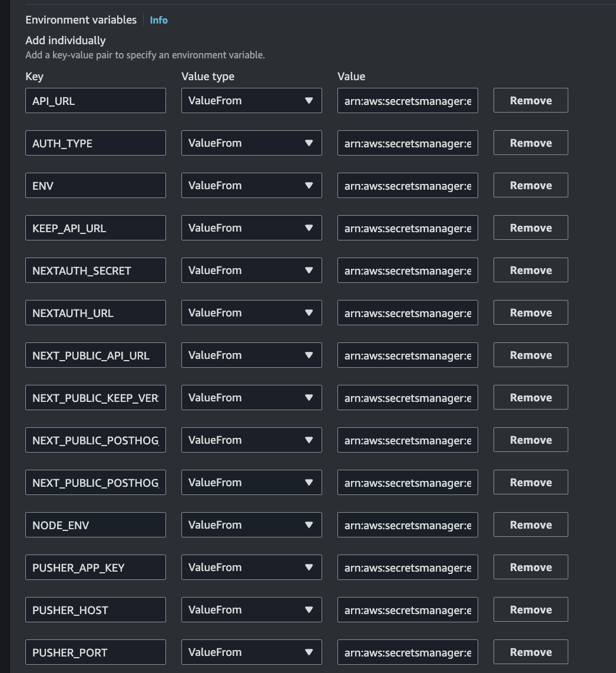This screenshot has height=673, width=616.
Task: Click the Key field containing NEXT_PUBLIC_KEEP_VER
Action: pyautogui.click(x=95, y=397)
